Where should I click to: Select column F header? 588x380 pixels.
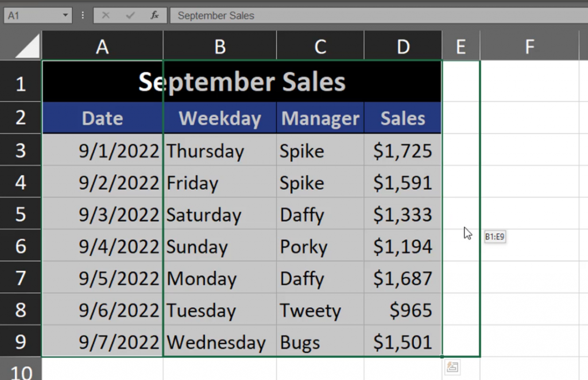pos(529,46)
